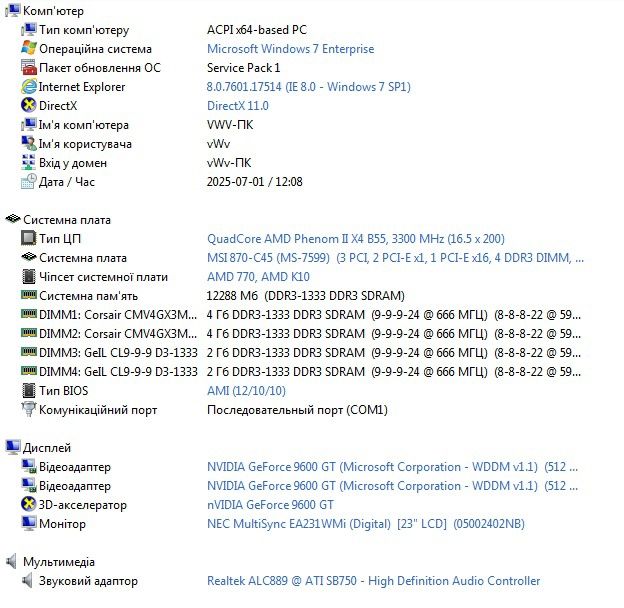
Task: Open the AMD 770, AMD K10 chipset link
Action: 258,277
